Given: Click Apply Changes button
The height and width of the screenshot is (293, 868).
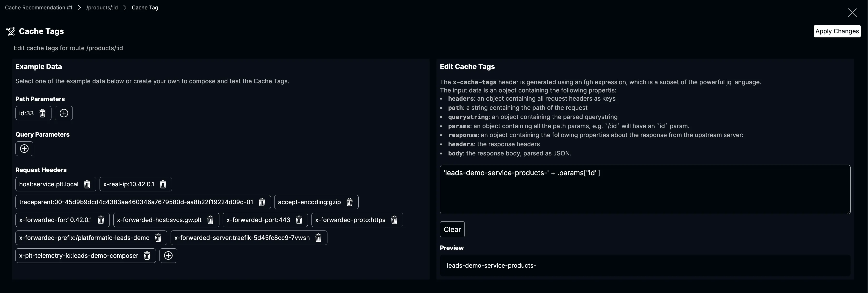Looking at the screenshot, I should [837, 31].
